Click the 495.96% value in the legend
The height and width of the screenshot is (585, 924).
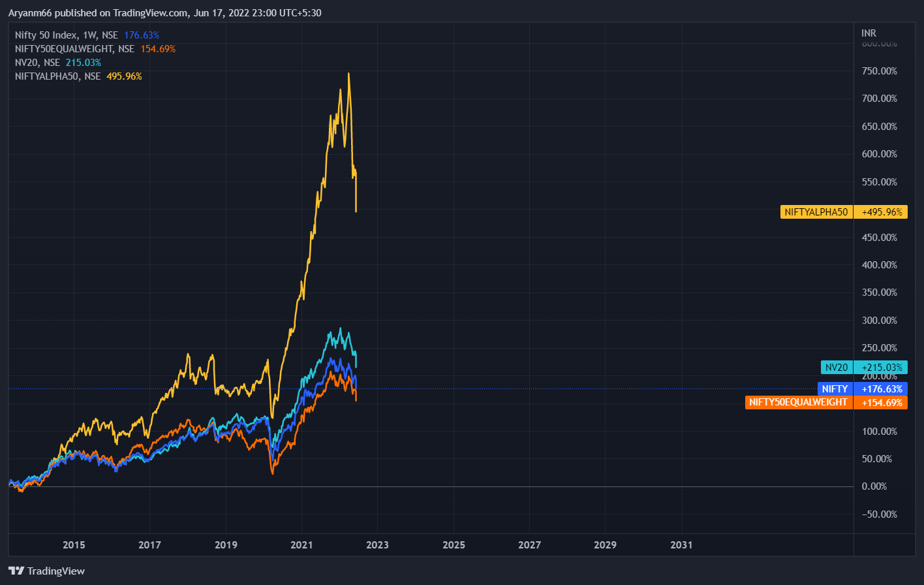[124, 76]
